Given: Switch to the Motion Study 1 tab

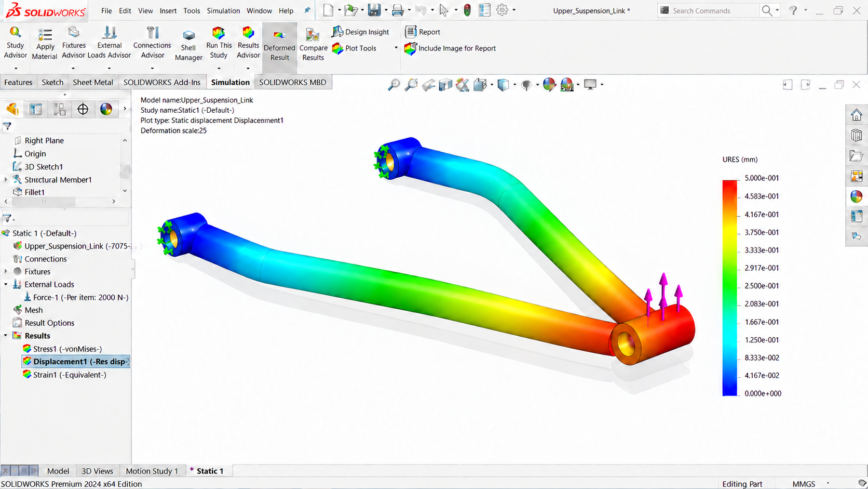Looking at the screenshot, I should click(152, 471).
